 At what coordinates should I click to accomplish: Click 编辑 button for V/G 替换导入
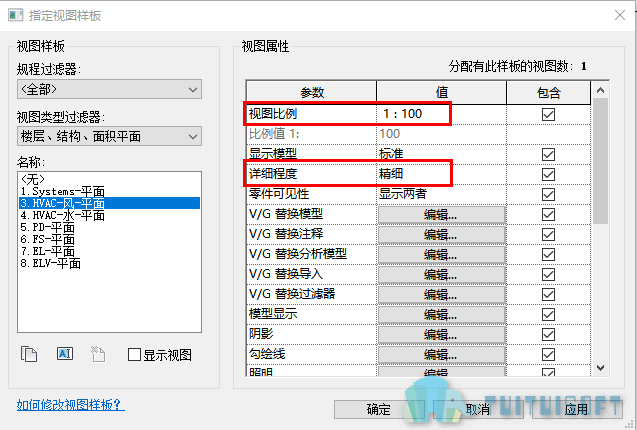point(442,274)
